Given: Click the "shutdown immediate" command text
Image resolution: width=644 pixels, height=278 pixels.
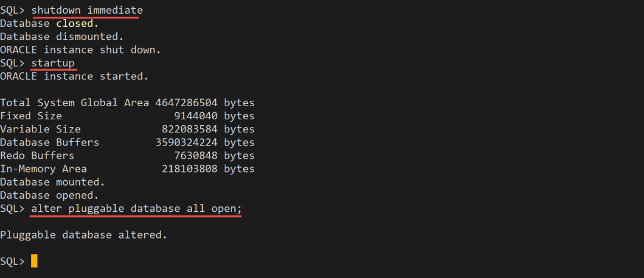Looking at the screenshot, I should pos(87,10).
